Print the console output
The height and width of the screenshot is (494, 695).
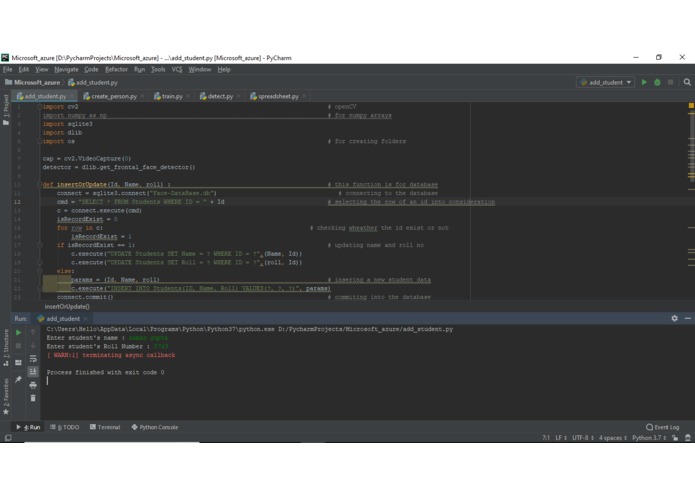(33, 385)
